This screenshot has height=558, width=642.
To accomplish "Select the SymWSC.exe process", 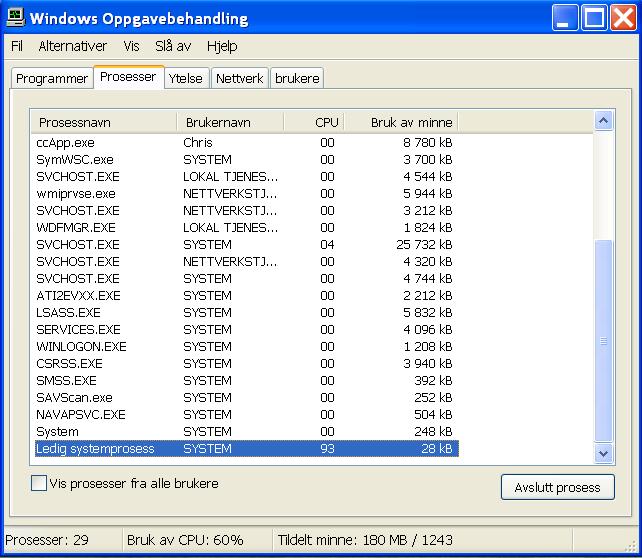I will tap(247, 160).
